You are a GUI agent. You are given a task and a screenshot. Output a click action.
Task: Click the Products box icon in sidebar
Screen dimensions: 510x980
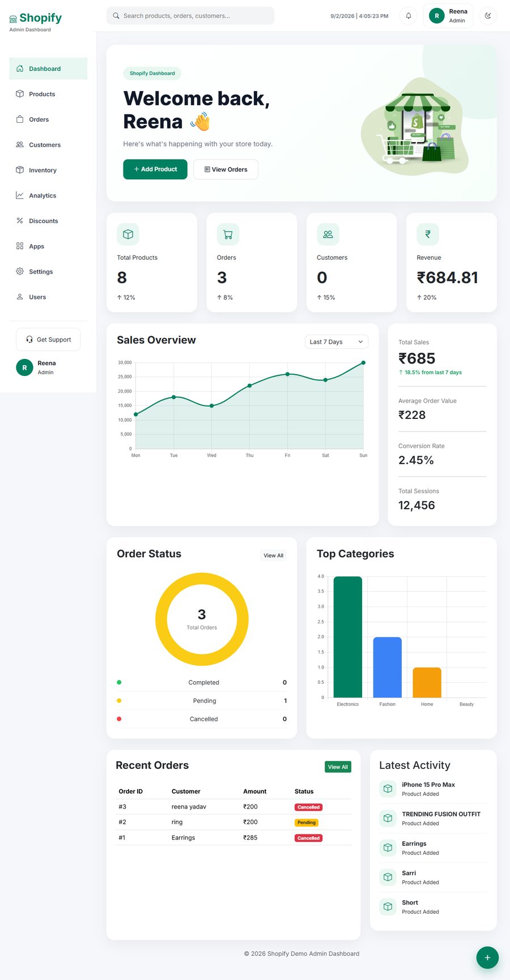[20, 94]
